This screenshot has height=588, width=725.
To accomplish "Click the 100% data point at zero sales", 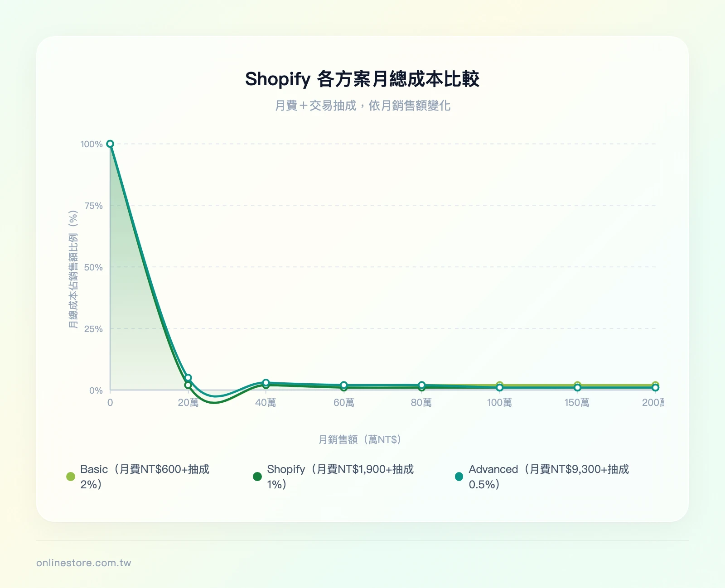I will click(110, 143).
